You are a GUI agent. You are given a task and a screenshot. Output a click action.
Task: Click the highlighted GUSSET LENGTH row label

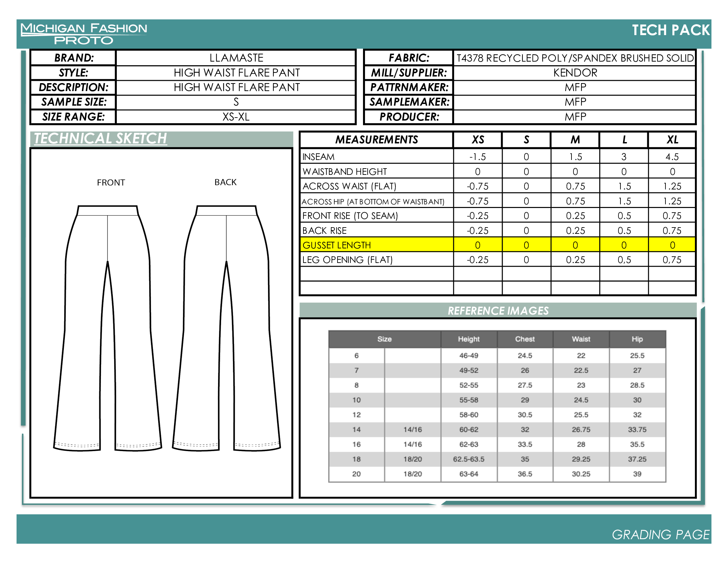[337, 245]
